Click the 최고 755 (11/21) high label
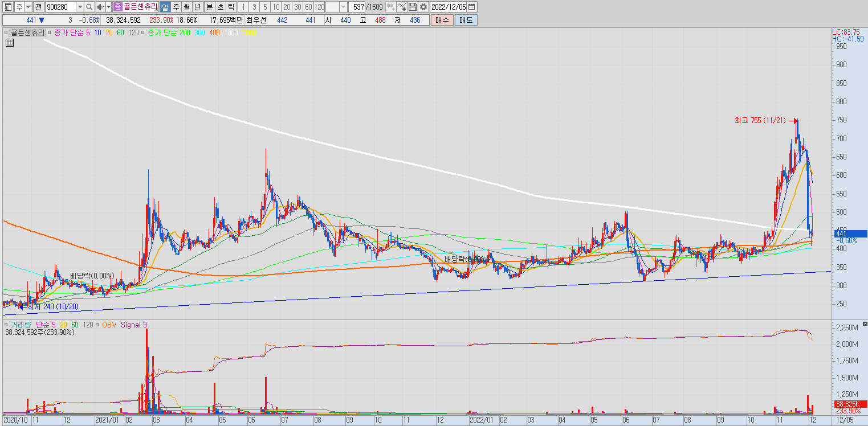This screenshot has height=426, width=868. click(760, 120)
